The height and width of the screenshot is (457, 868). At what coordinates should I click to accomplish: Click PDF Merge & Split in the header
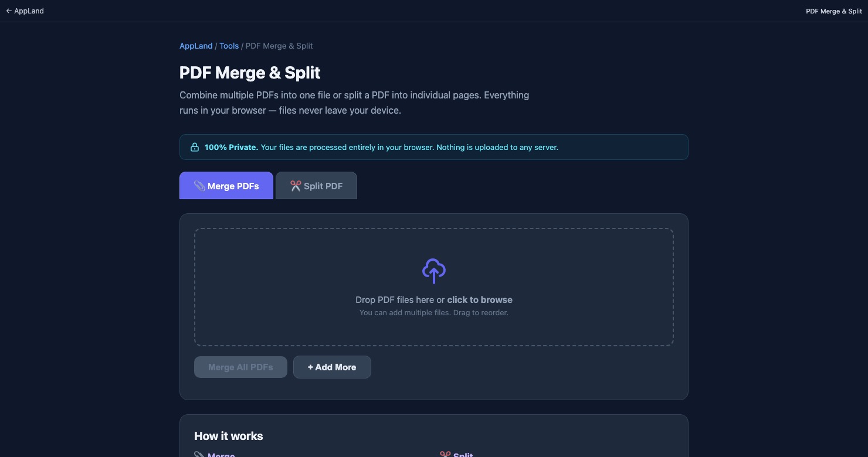[x=833, y=11]
